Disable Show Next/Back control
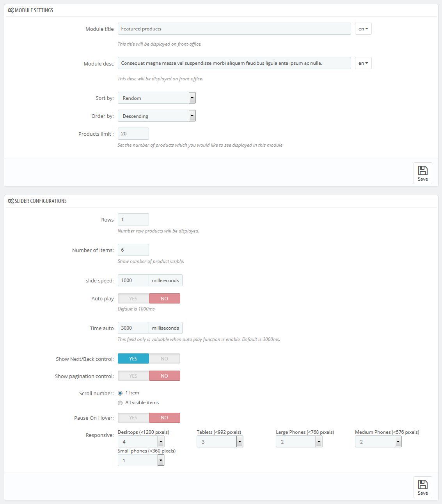 [x=164, y=358]
